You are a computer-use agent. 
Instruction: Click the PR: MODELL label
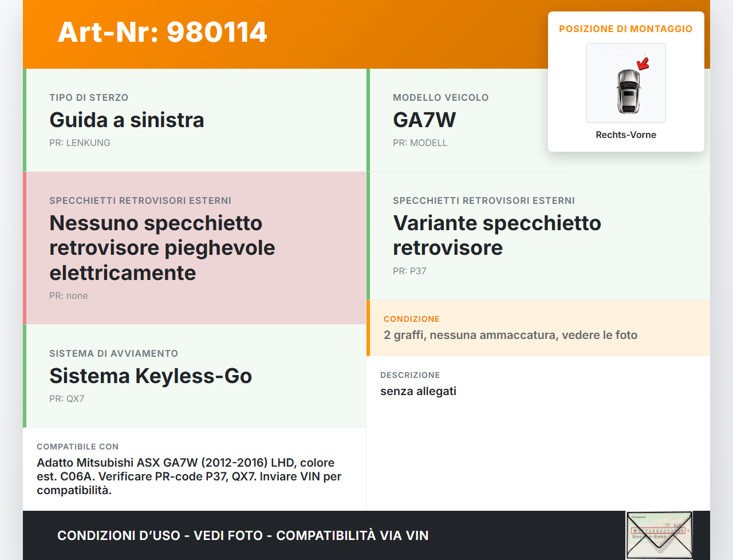pyautogui.click(x=420, y=143)
